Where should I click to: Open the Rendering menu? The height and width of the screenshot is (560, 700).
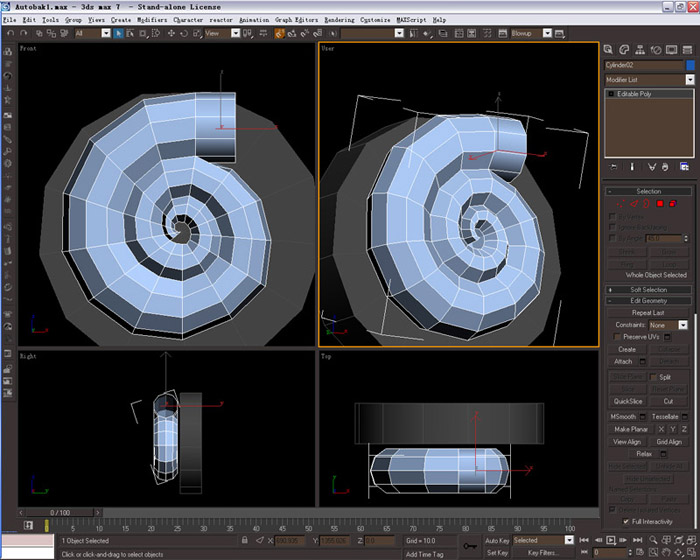339,20
